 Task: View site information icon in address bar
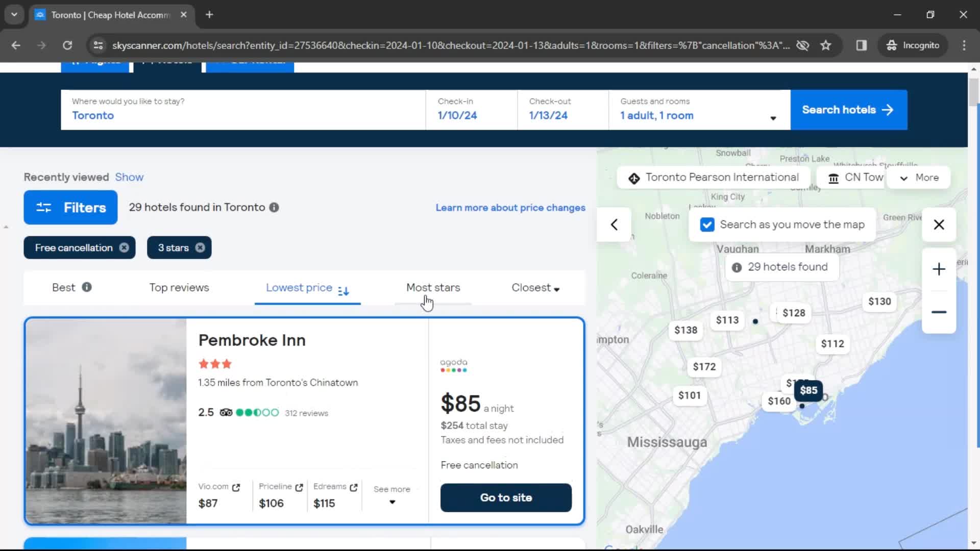(x=98, y=45)
